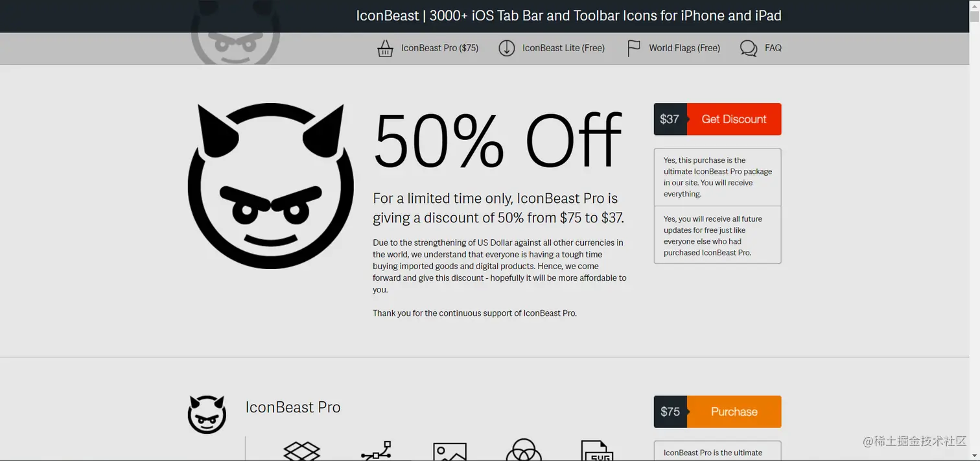Click the chat bubbles FAQ icon
The image size is (980, 461).
coord(749,48)
